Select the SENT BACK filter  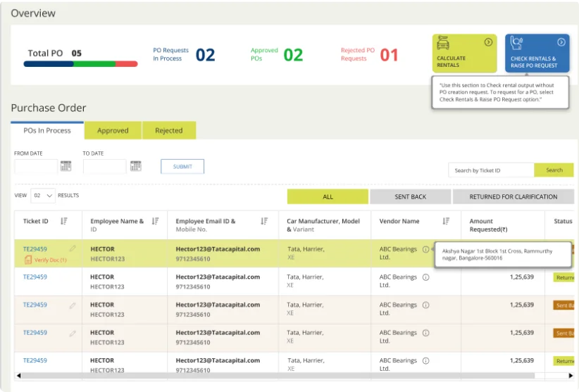tap(409, 197)
